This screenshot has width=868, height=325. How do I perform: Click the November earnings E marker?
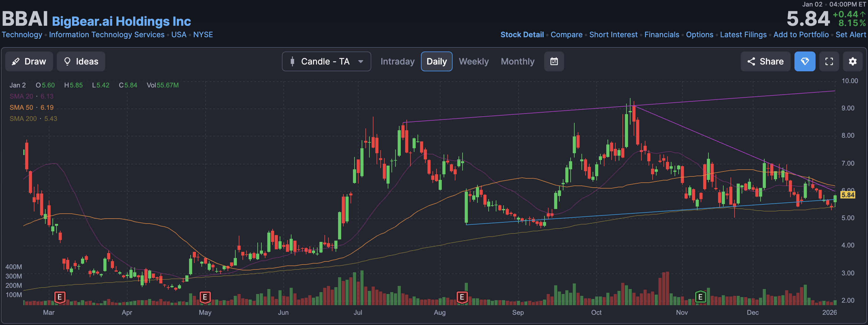point(700,297)
